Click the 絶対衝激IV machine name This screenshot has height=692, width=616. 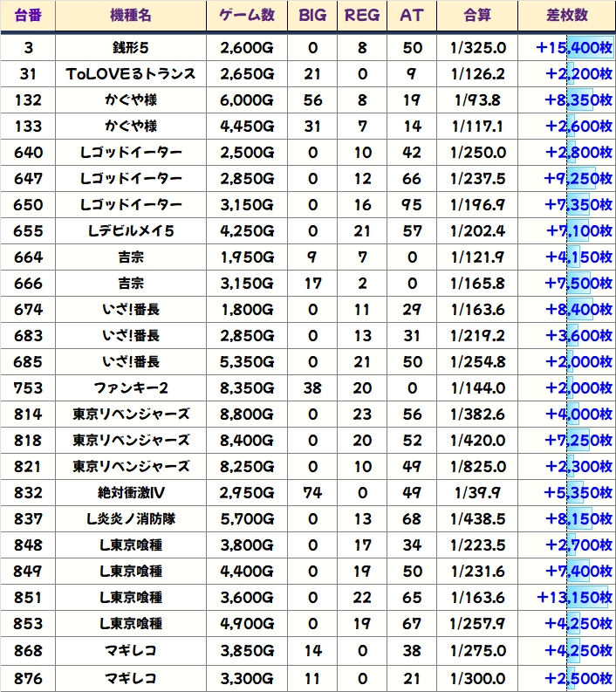pyautogui.click(x=131, y=493)
